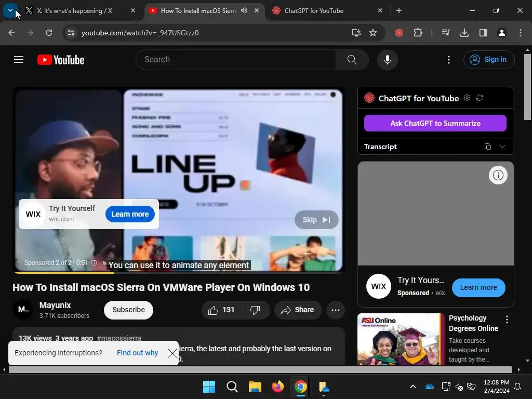Launch Firefox from the taskbar
Screen dimensions: 532x399
(x=278, y=387)
